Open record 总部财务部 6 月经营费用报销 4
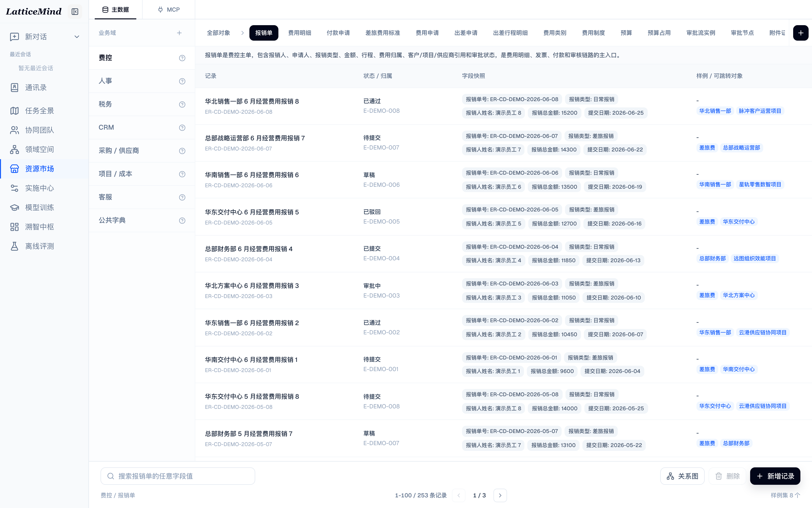The image size is (812, 508). click(x=249, y=249)
